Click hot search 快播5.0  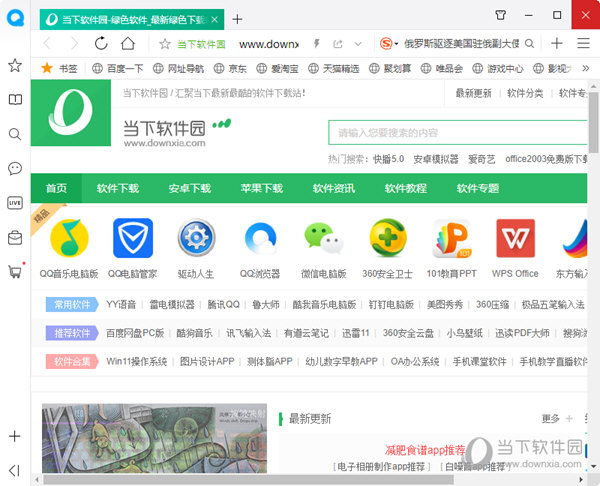(x=388, y=159)
